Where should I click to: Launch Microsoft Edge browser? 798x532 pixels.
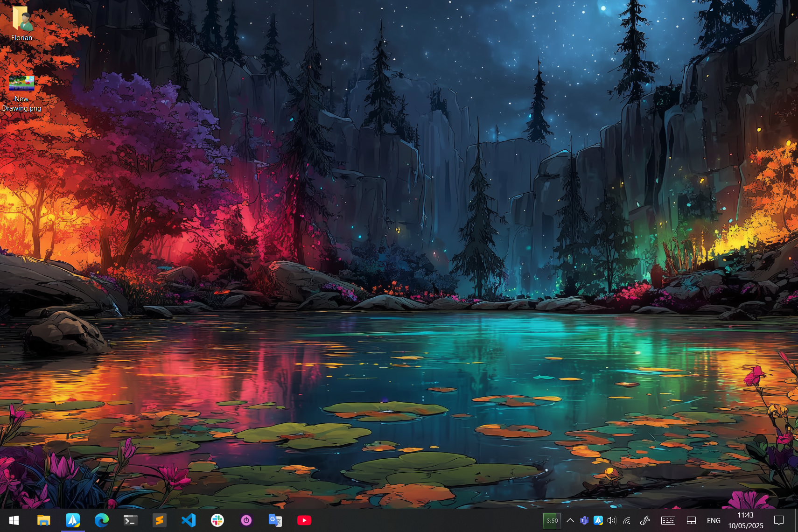102,520
